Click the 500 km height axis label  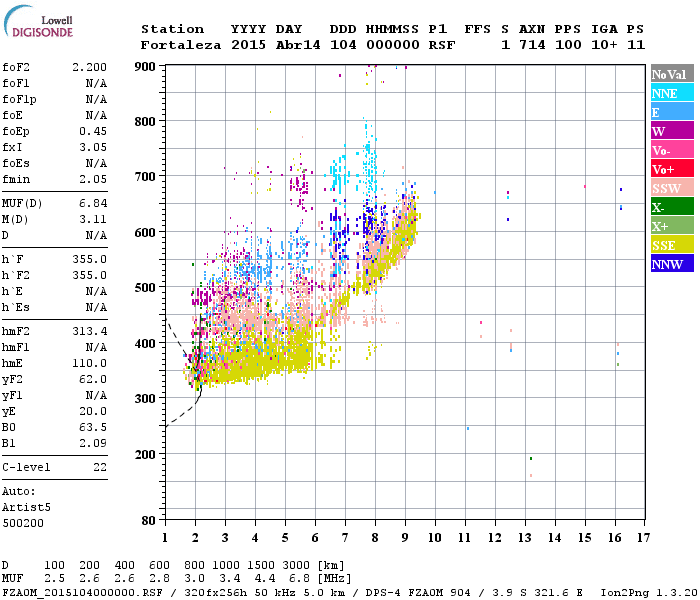click(145, 288)
